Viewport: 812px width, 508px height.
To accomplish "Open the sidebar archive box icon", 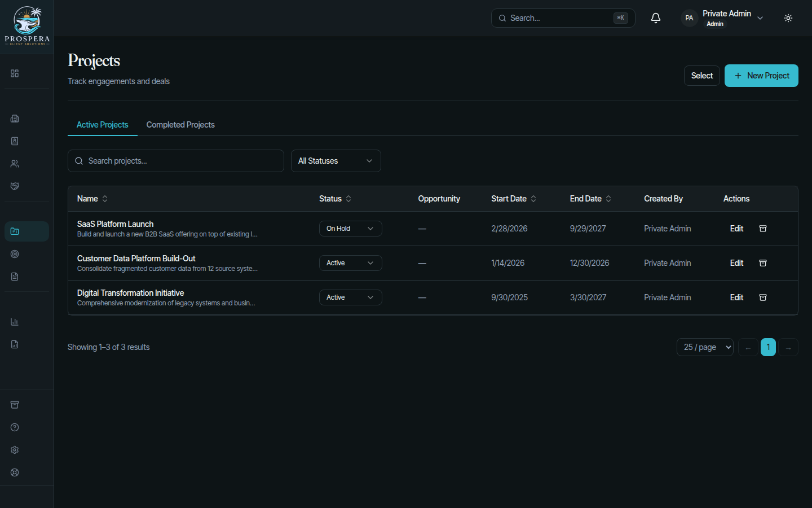I will pyautogui.click(x=15, y=405).
